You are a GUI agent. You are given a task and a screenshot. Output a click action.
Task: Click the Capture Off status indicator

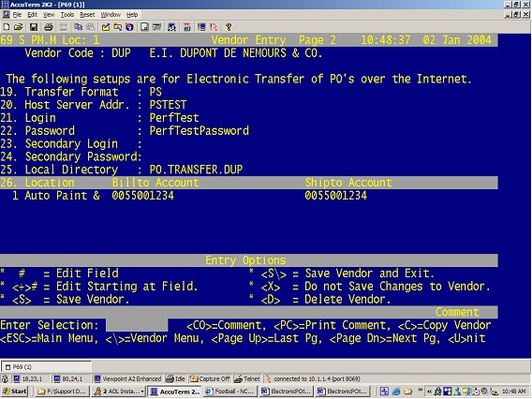(210, 379)
